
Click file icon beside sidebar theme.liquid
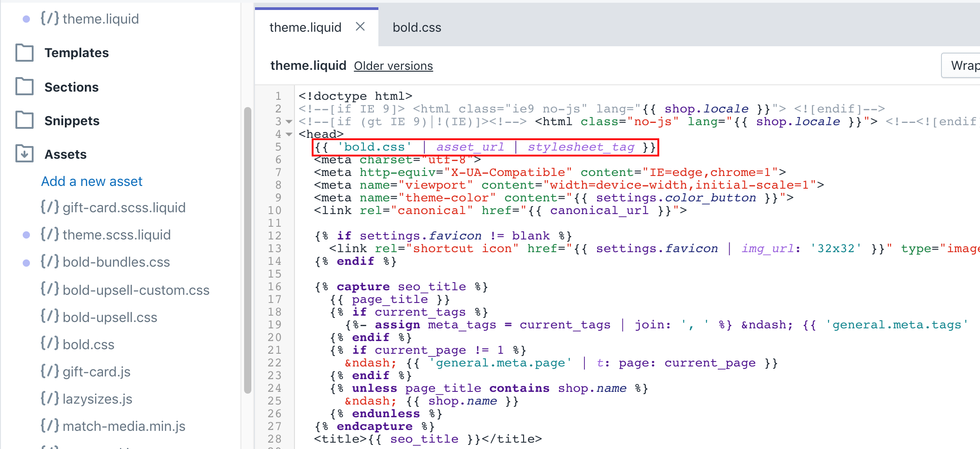pos(50,18)
